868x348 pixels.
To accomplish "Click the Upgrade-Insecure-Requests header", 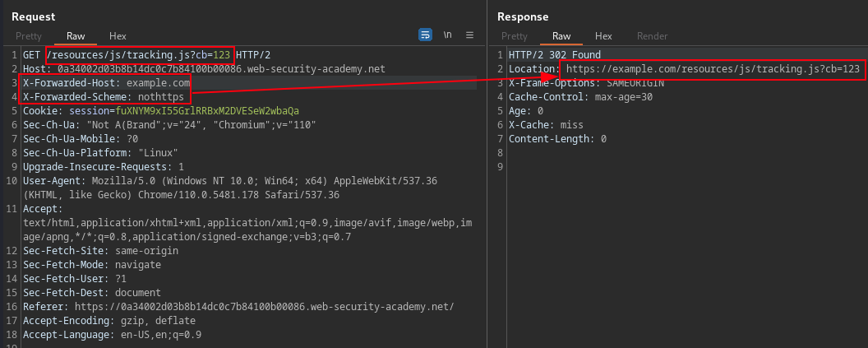I will click(x=103, y=167).
